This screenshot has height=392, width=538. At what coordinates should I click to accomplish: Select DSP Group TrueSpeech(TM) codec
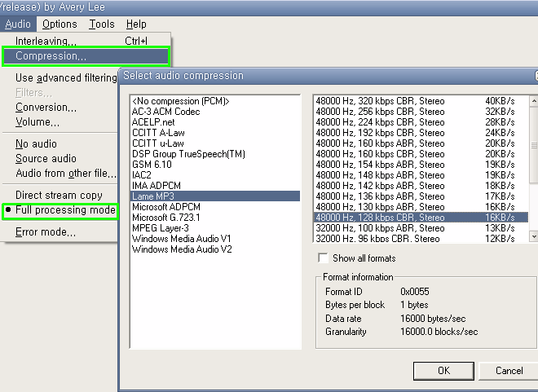click(x=215, y=154)
